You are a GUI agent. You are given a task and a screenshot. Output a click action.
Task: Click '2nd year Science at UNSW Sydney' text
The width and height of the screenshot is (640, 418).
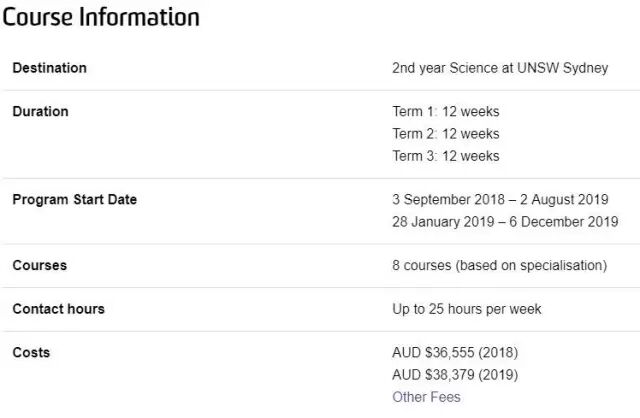click(x=500, y=68)
